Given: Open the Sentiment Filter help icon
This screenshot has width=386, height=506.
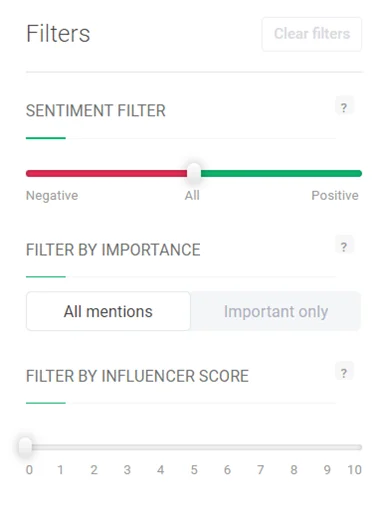Looking at the screenshot, I should (x=344, y=107).
